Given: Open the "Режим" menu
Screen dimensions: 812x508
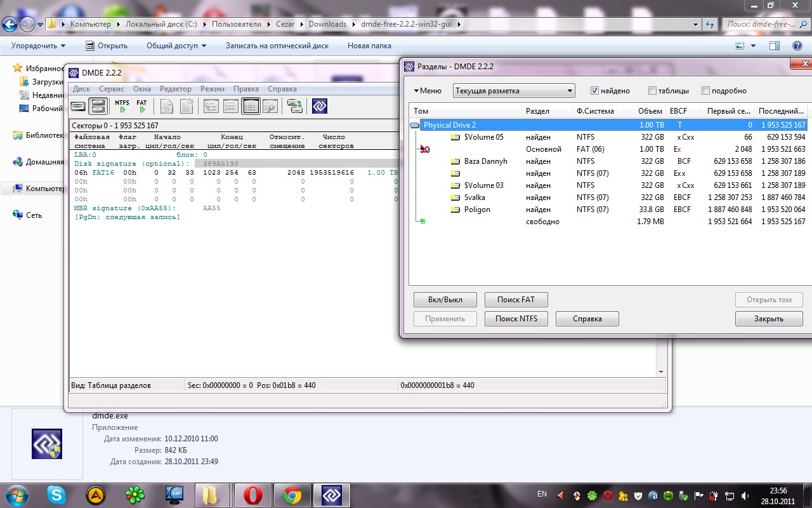Looking at the screenshot, I should click(213, 89).
